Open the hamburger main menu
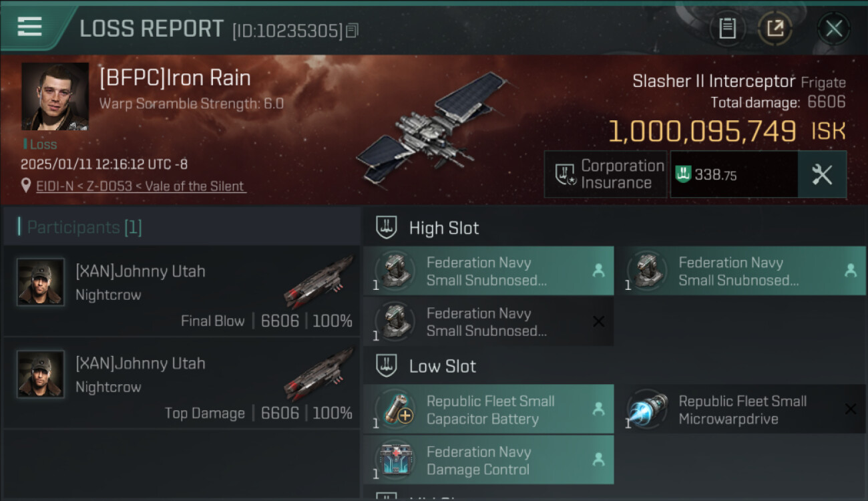The image size is (868, 501). click(x=29, y=27)
